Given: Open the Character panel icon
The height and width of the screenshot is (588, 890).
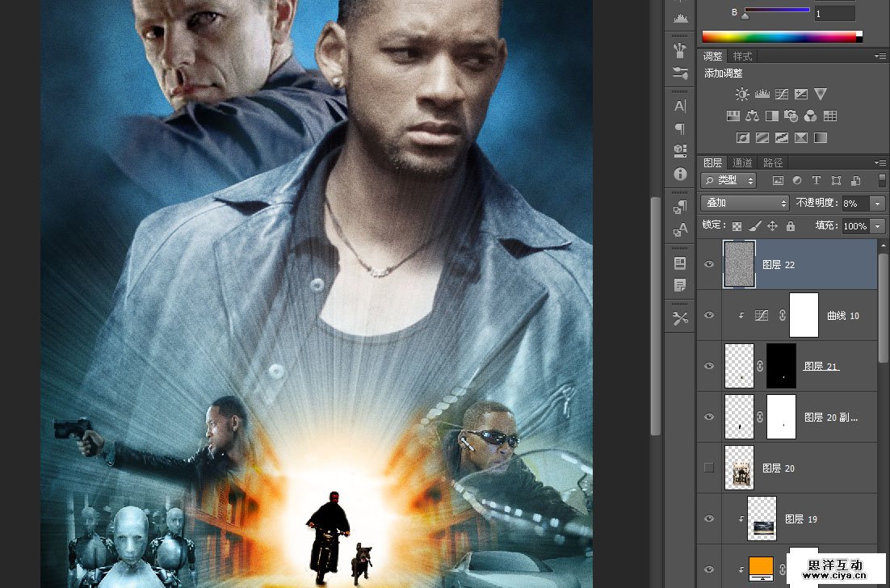Looking at the screenshot, I should [x=680, y=106].
